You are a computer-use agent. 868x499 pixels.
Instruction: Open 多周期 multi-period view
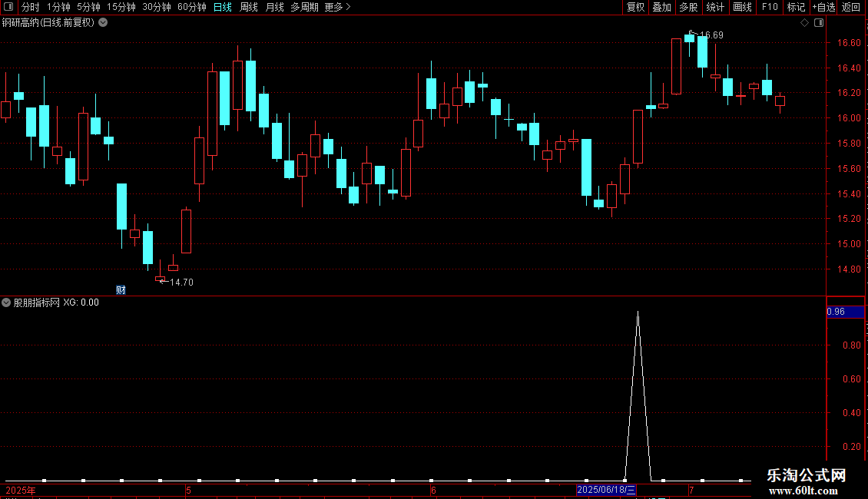(x=304, y=7)
